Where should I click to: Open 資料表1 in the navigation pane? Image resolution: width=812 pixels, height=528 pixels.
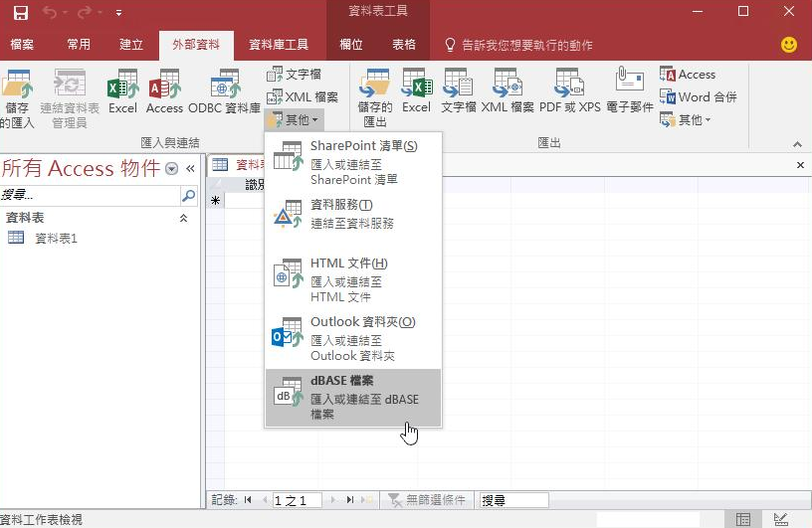pos(56,239)
